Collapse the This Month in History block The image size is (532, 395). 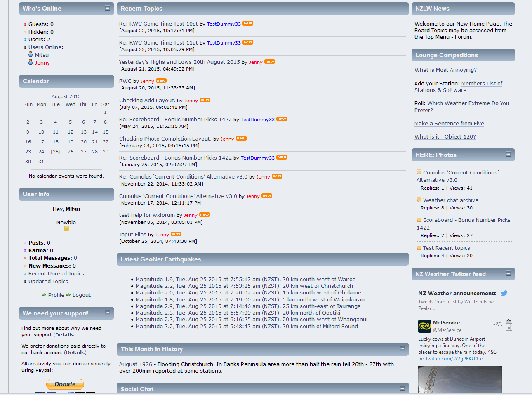402,349
